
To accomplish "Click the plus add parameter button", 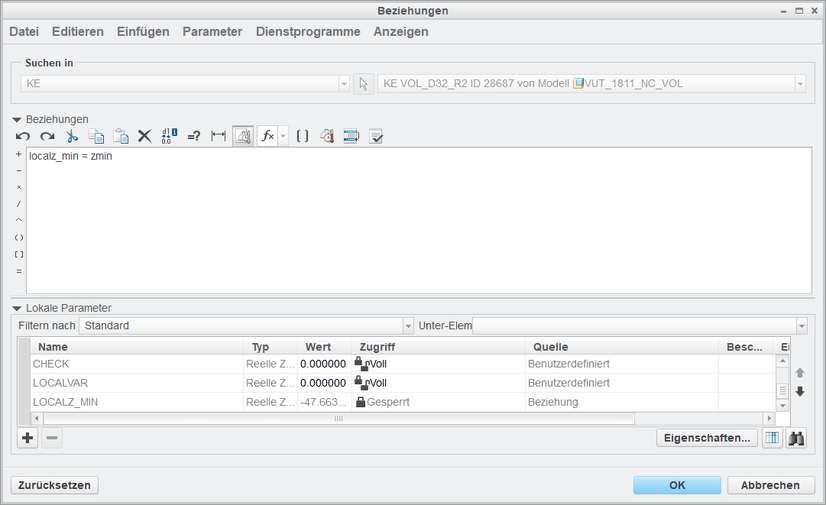I will tap(27, 438).
